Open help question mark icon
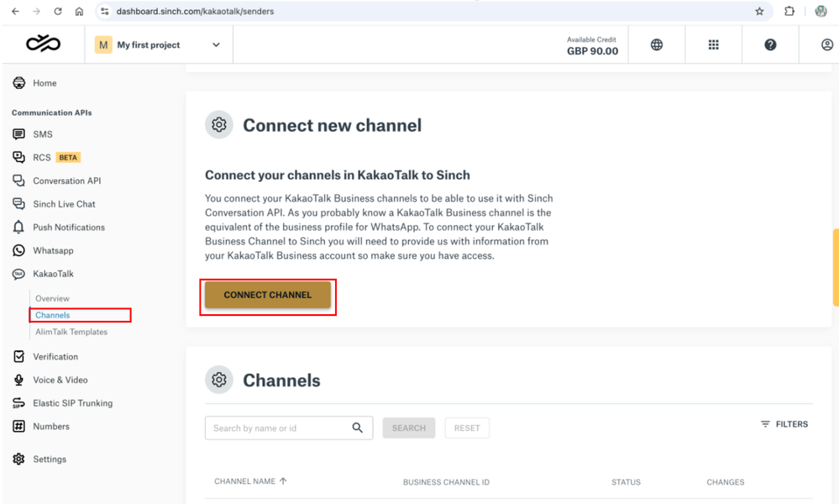Screen dimensions: 839x504 click(x=770, y=45)
